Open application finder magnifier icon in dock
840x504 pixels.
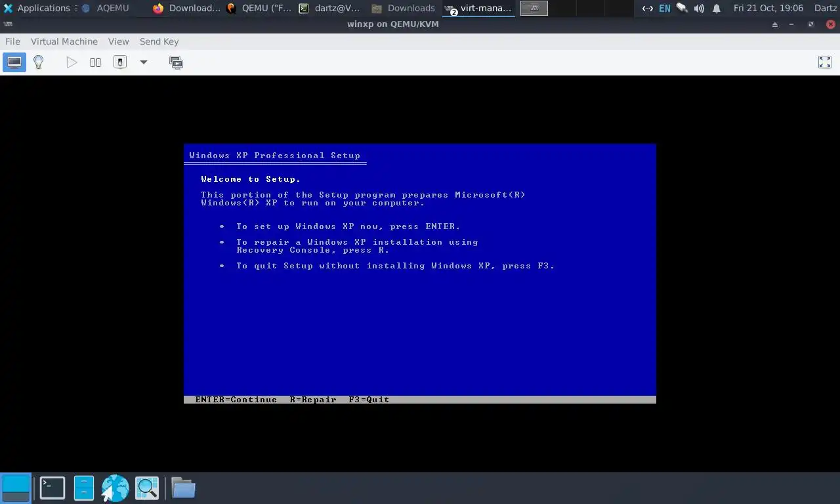coord(147,488)
